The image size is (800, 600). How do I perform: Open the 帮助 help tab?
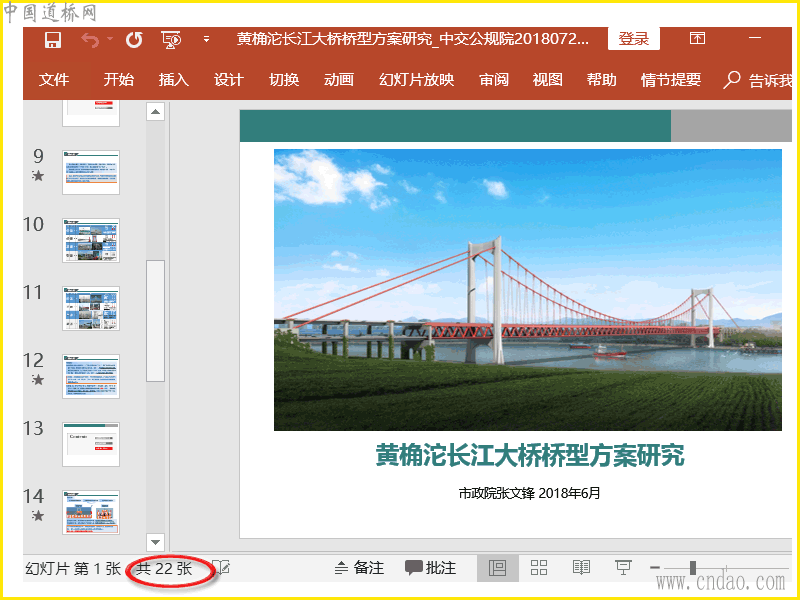(602, 80)
